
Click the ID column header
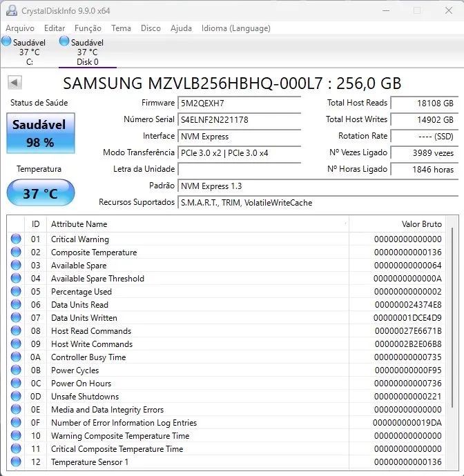pos(35,224)
